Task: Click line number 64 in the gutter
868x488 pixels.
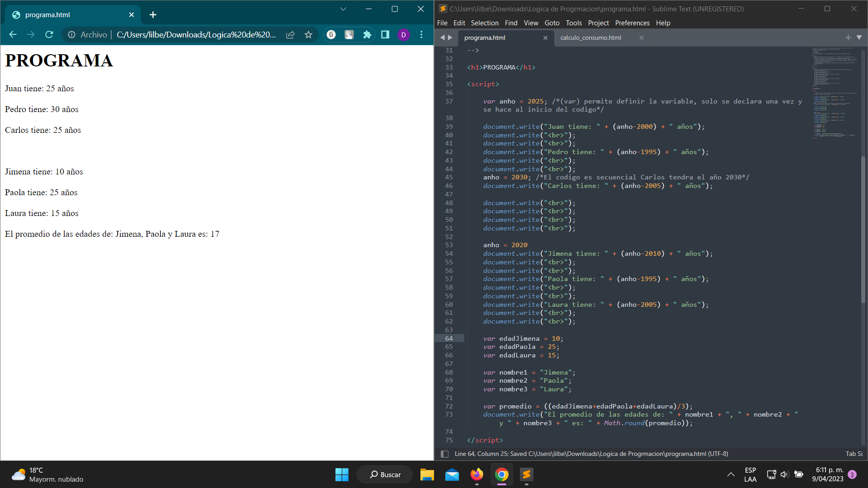Action: 449,338
